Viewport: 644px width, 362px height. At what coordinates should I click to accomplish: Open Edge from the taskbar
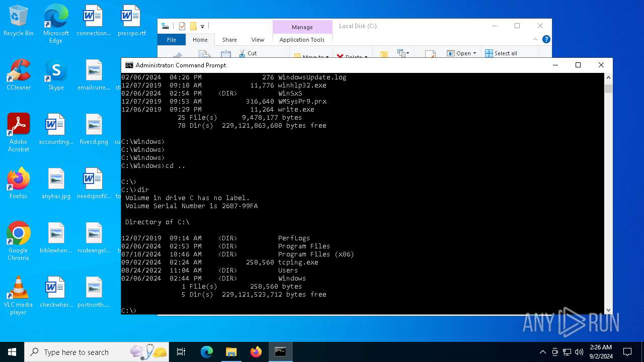[207, 352]
